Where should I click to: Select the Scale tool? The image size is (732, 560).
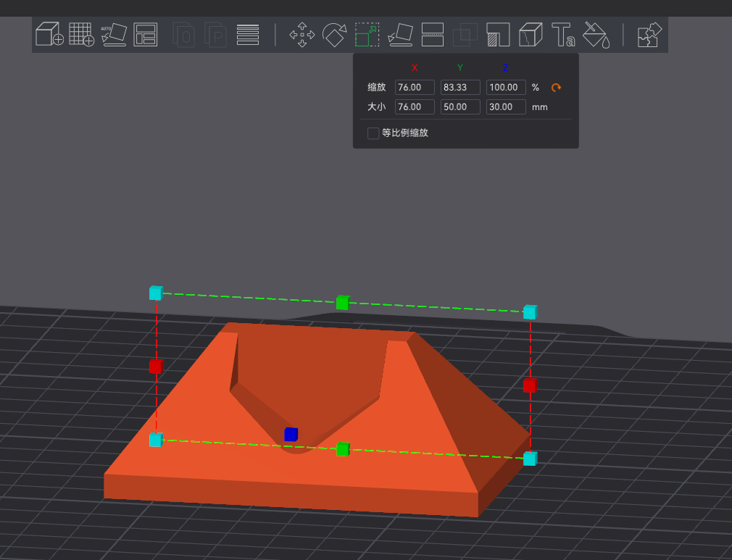pos(367,35)
